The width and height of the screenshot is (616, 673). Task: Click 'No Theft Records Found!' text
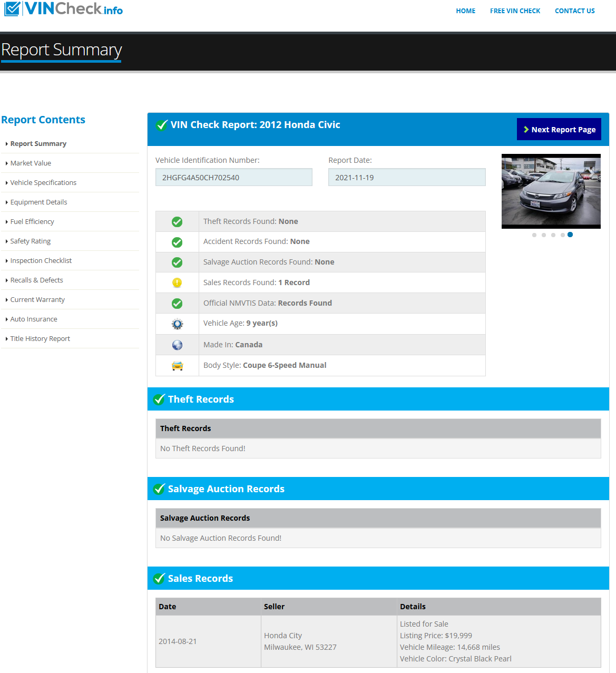(203, 448)
